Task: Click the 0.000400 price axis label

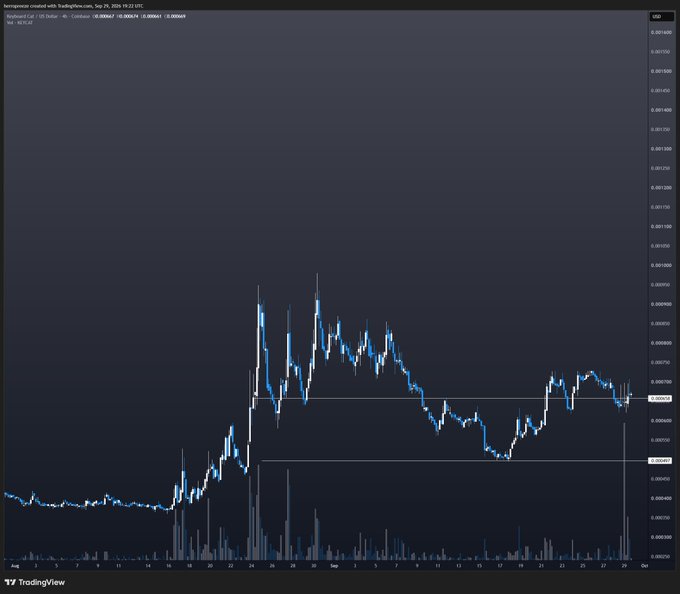Action: pyautogui.click(x=661, y=498)
